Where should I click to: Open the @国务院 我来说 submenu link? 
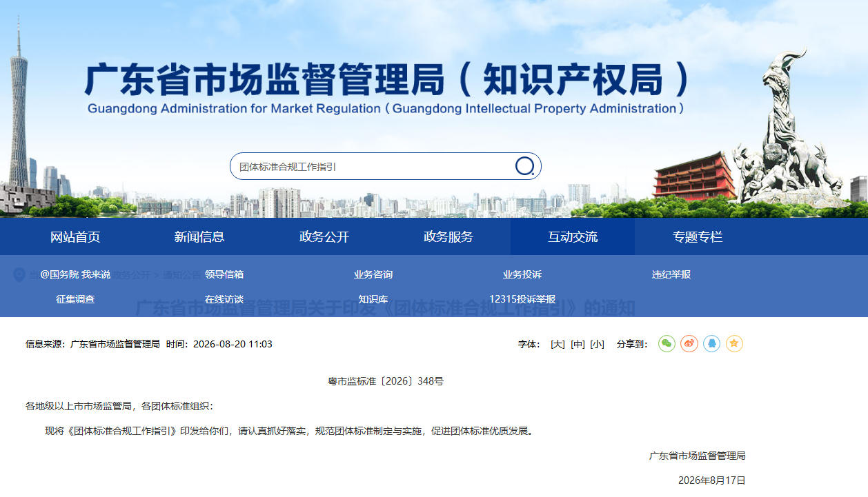tap(75, 274)
